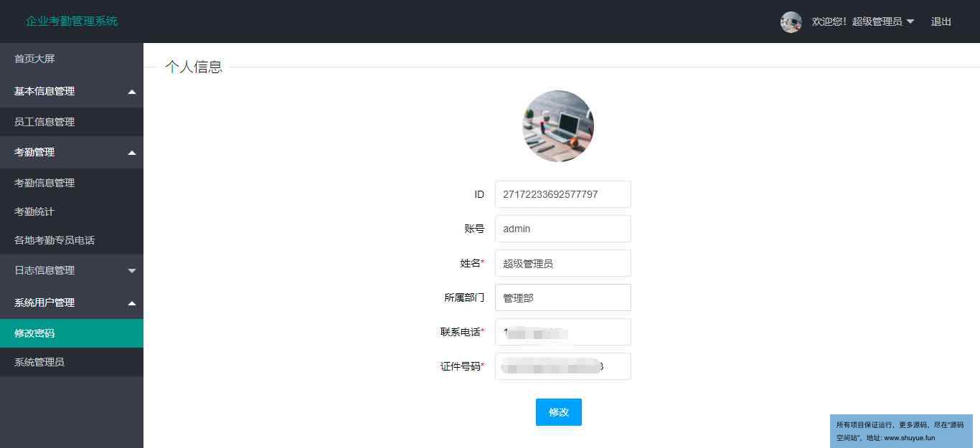Click the 姓名 input field
Viewport: 980px width, 448px height.
click(563, 263)
